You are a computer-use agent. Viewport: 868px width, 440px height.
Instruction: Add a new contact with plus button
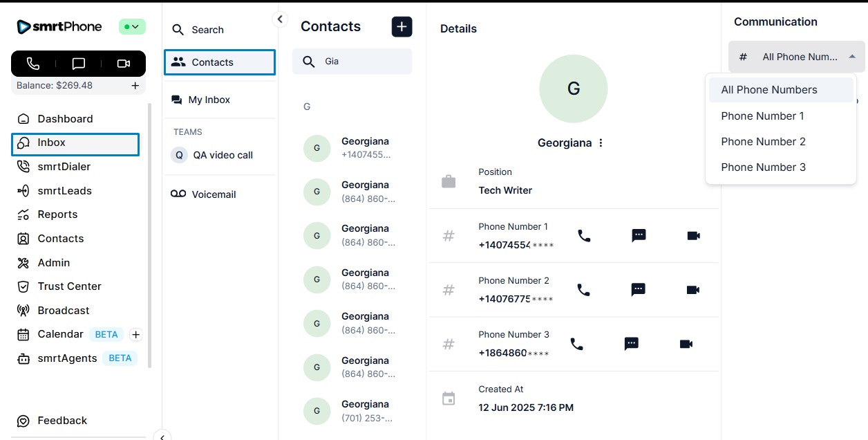click(x=402, y=27)
